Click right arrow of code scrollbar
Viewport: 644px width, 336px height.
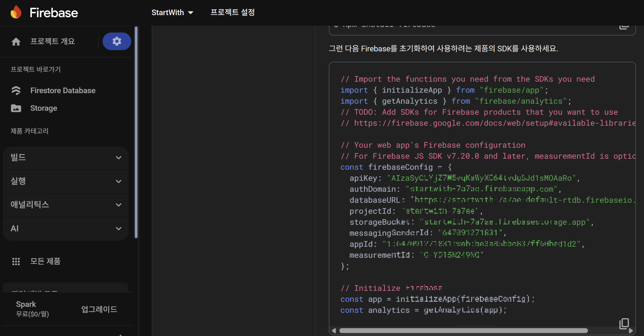[x=631, y=331]
